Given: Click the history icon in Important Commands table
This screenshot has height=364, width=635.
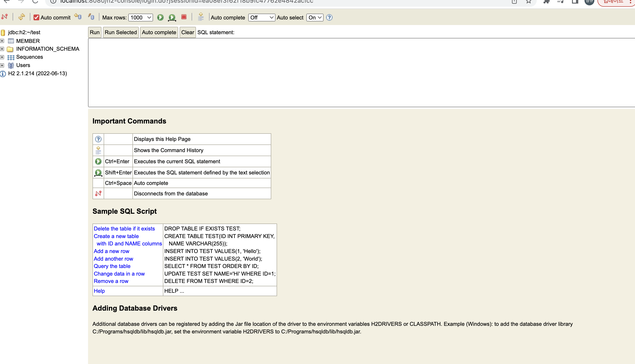Looking at the screenshot, I should pos(98,150).
